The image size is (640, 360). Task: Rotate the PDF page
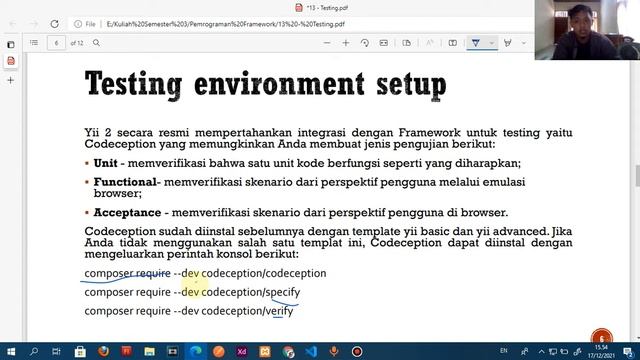(x=365, y=42)
